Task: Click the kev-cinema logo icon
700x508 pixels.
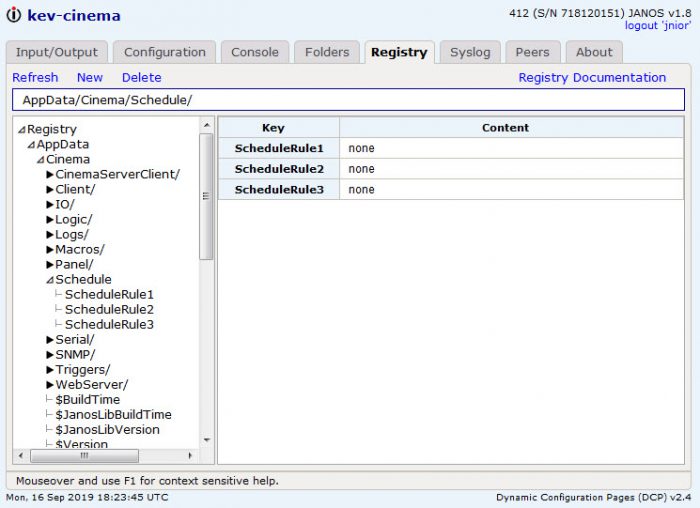Action: pyautogui.click(x=14, y=15)
